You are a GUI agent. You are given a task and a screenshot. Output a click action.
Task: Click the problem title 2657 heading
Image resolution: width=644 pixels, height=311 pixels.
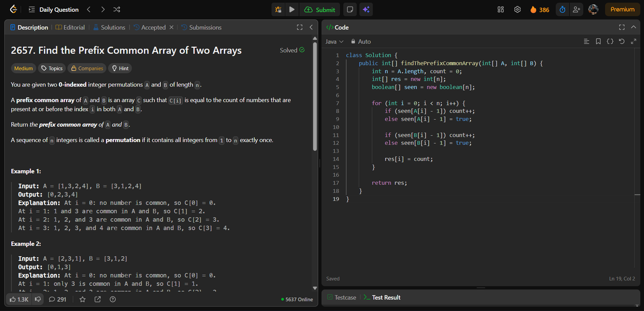(126, 50)
